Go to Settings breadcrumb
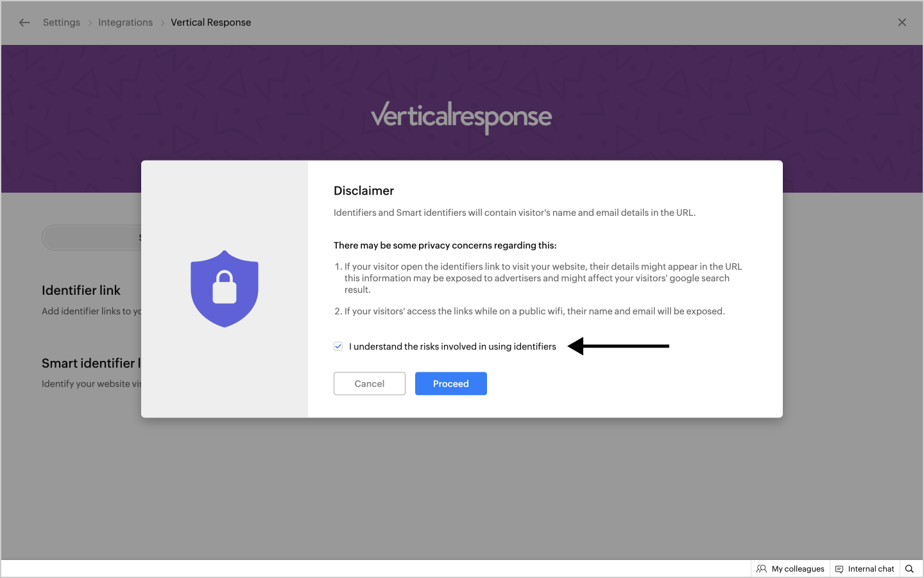 click(62, 22)
